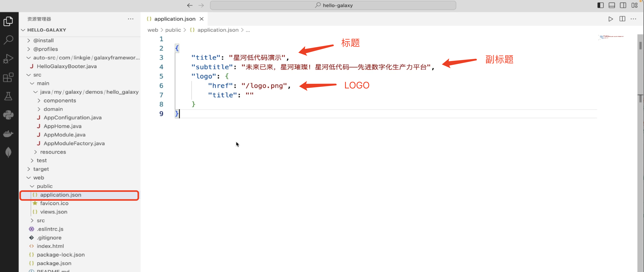Expand the src folder under web
The image size is (644, 272).
pos(80,221)
